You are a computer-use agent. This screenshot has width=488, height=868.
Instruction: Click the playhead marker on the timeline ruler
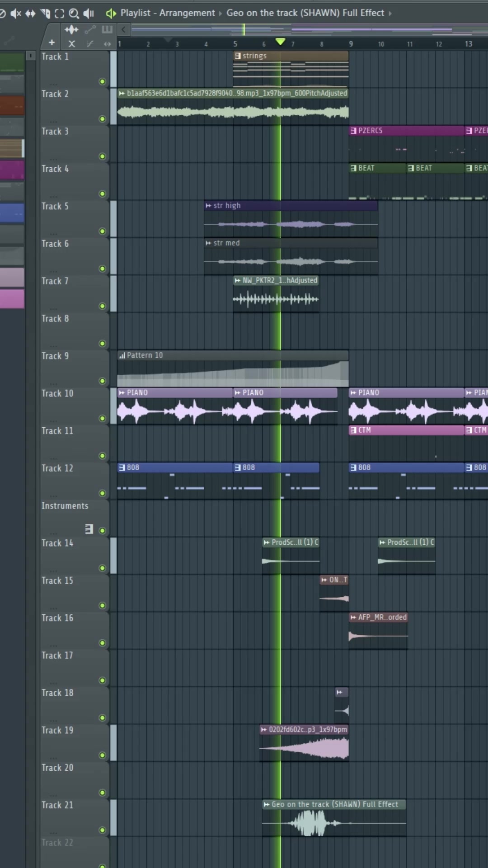(280, 42)
